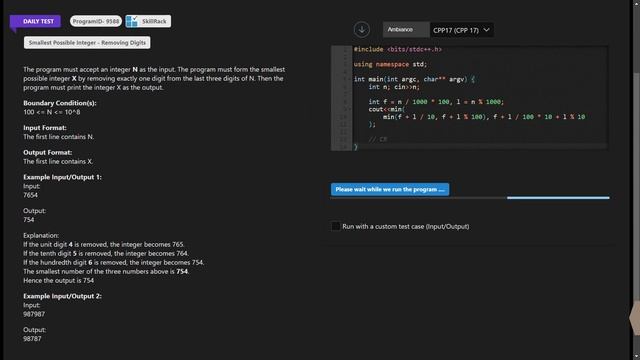This screenshot has height=360, width=640.
Task: Enable run with a custom test case checkbox
Action: [336, 226]
